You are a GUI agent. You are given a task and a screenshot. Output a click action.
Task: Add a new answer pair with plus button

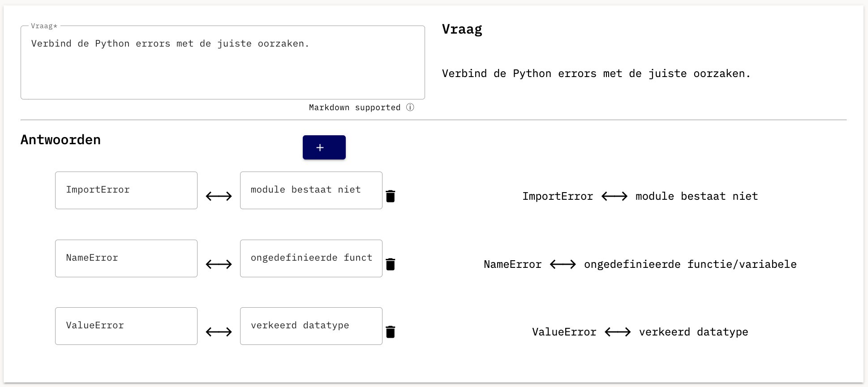[324, 147]
